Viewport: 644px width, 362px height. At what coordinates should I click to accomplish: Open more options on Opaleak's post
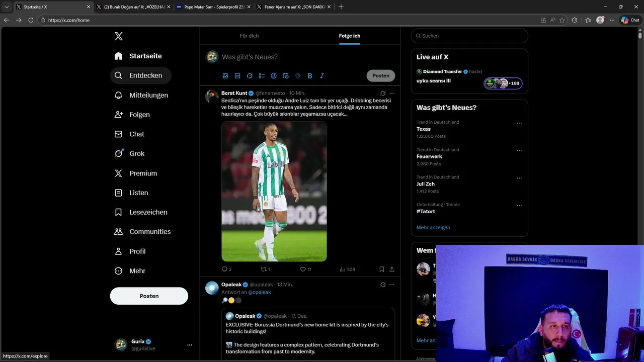tap(392, 285)
